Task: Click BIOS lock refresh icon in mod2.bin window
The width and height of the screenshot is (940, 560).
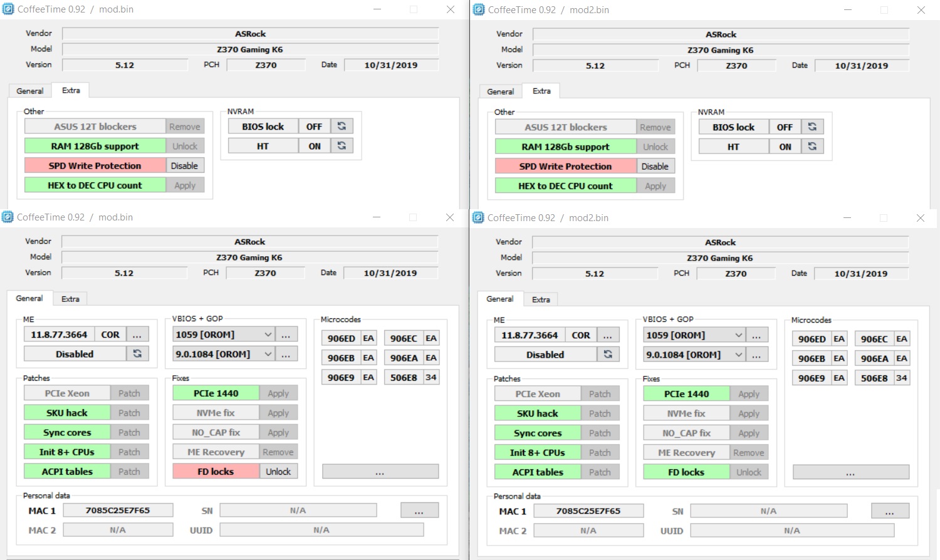Action: click(812, 127)
